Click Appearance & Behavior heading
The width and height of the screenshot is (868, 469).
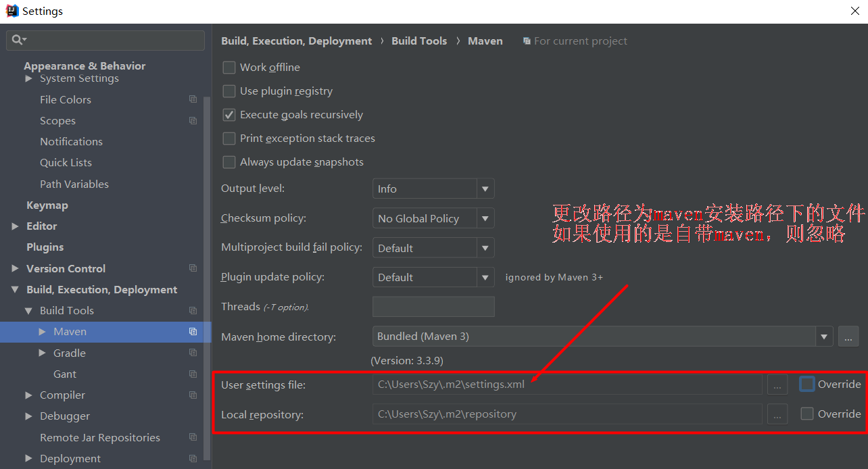click(x=85, y=66)
